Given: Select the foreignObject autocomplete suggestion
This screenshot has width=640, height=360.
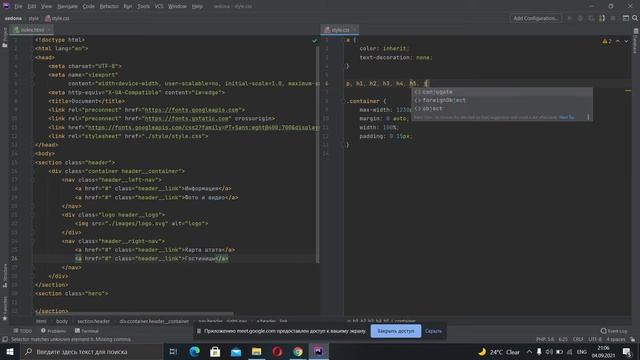Looking at the screenshot, I should [x=502, y=100].
